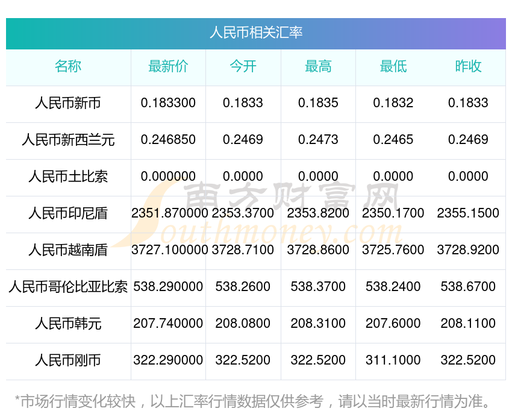
Task: Click the 311.1000 lowest price cell
Action: point(393,360)
